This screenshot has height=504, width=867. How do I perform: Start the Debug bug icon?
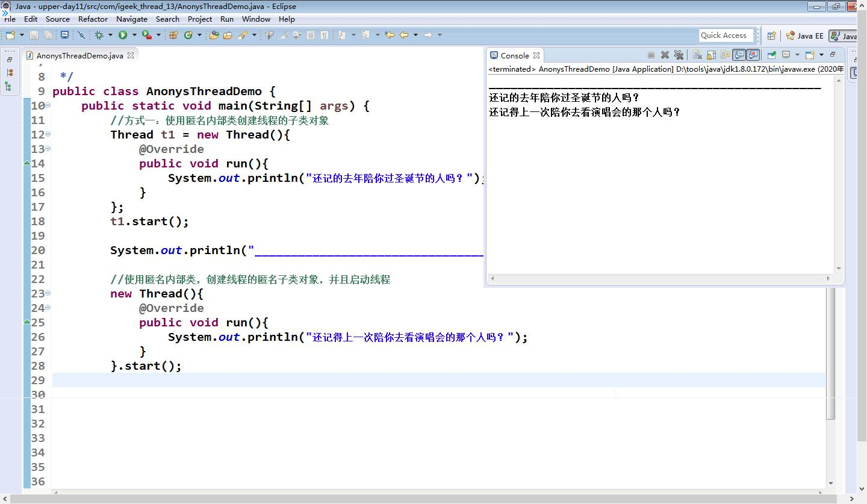pyautogui.click(x=99, y=35)
